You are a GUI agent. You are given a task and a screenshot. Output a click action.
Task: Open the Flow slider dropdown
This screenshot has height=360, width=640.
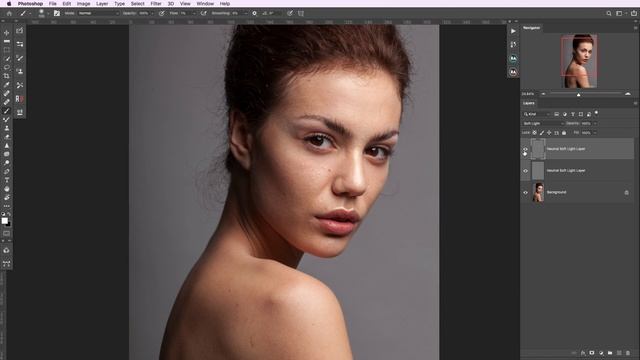click(193, 13)
